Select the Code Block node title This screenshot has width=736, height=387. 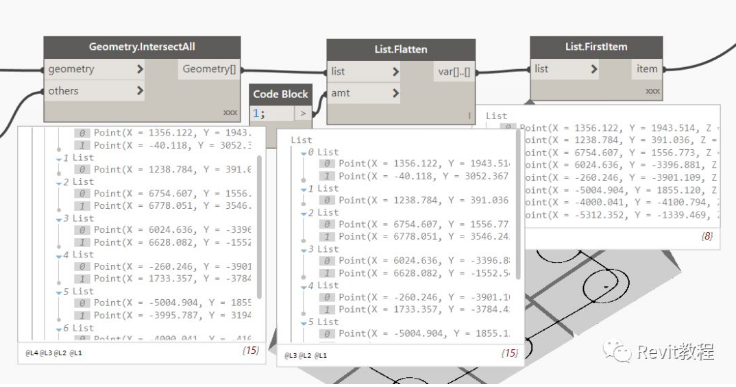(x=281, y=94)
